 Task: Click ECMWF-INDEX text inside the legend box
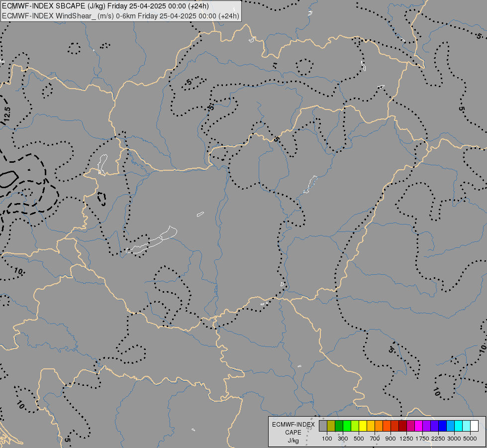click(x=293, y=425)
